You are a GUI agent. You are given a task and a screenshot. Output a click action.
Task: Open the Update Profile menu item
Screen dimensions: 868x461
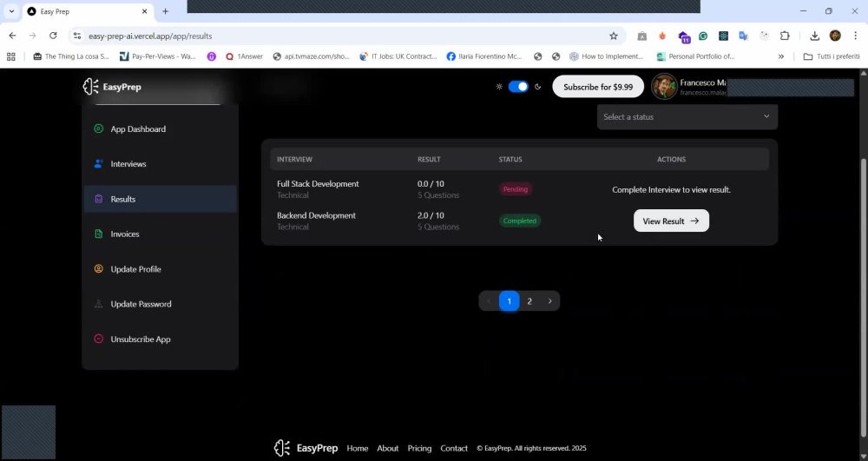pyautogui.click(x=160, y=269)
